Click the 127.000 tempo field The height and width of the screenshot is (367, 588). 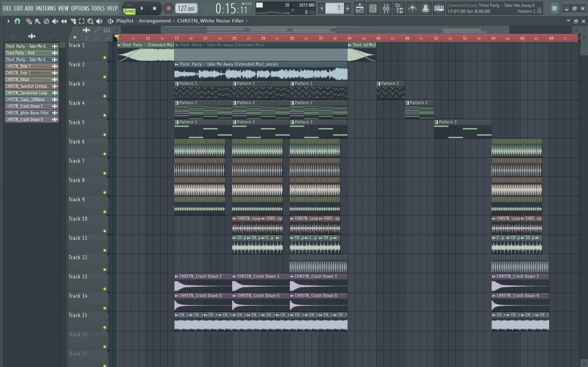click(187, 8)
